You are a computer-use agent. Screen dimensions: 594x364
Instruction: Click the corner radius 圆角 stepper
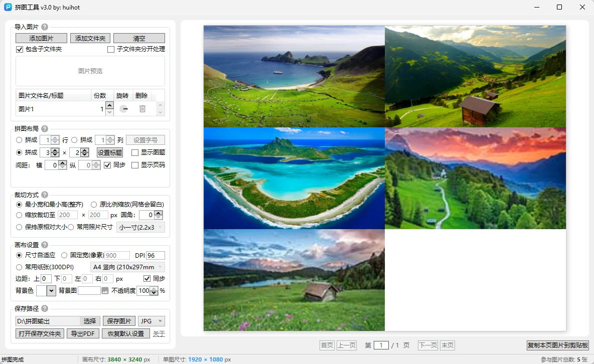tap(159, 215)
